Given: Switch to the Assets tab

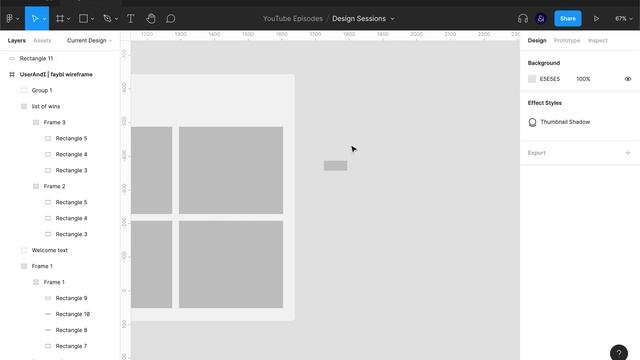Looking at the screenshot, I should [x=42, y=40].
